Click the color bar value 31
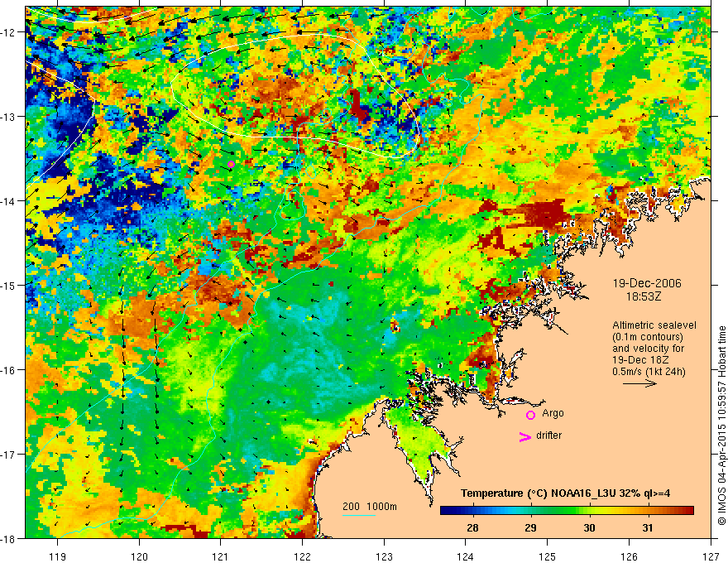This screenshot has width=728, height=563. tap(648, 528)
